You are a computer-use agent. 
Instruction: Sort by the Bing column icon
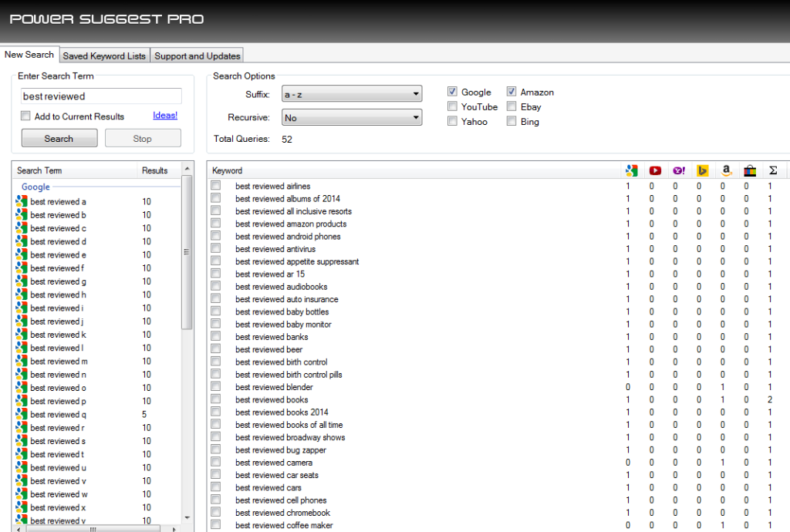(x=702, y=170)
